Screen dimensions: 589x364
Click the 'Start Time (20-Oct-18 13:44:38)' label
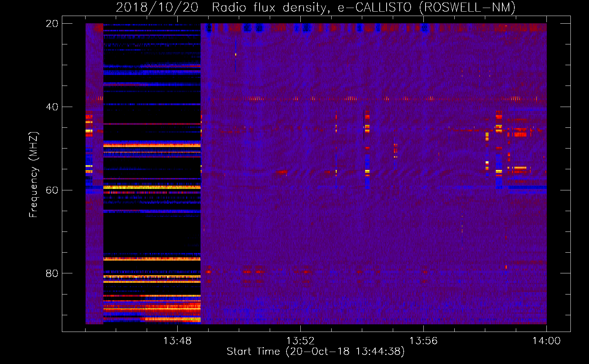coord(316,352)
